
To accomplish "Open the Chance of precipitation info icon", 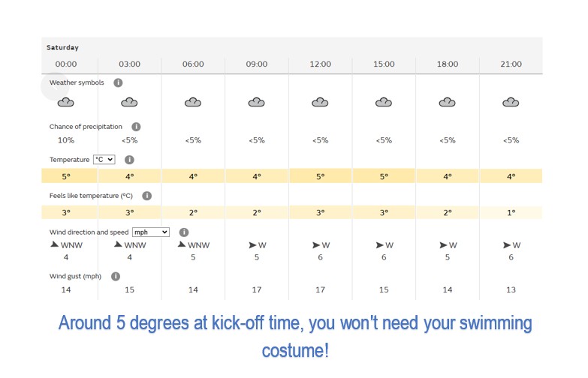I will coord(136,127).
